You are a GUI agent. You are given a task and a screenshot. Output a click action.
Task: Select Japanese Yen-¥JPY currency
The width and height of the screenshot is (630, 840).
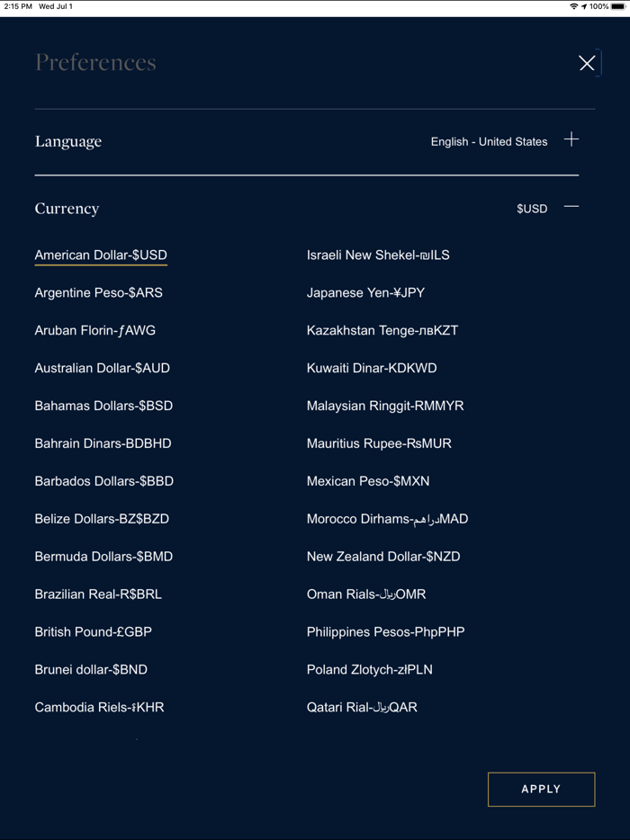[365, 292]
